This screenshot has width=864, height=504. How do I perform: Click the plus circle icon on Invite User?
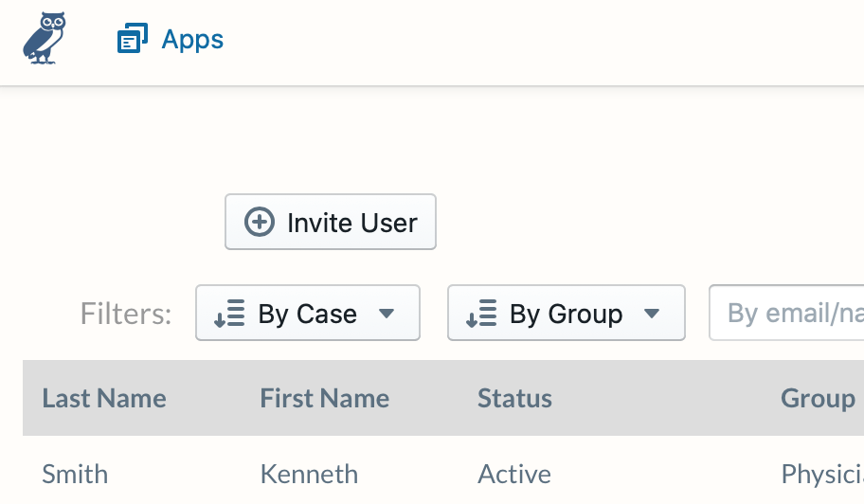259,222
